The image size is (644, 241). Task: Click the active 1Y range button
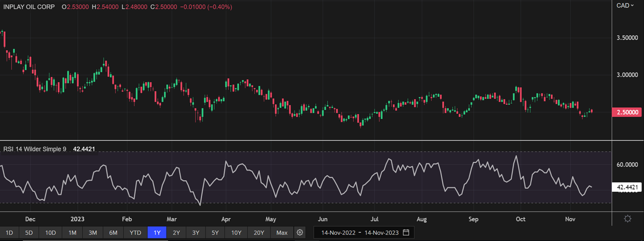click(157, 232)
